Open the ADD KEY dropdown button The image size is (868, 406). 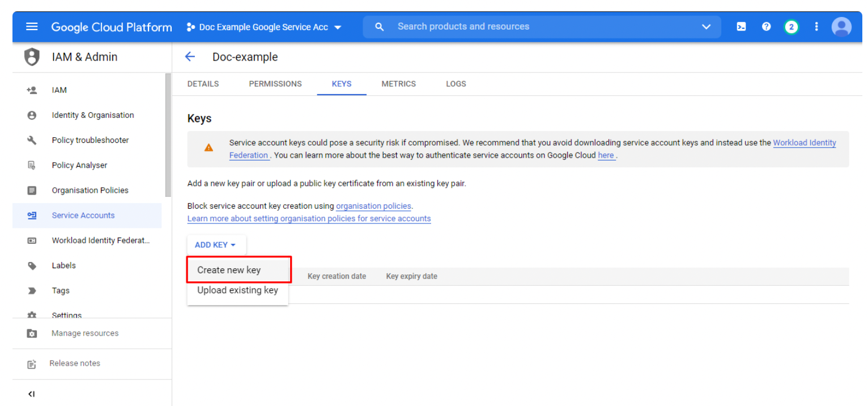(216, 245)
